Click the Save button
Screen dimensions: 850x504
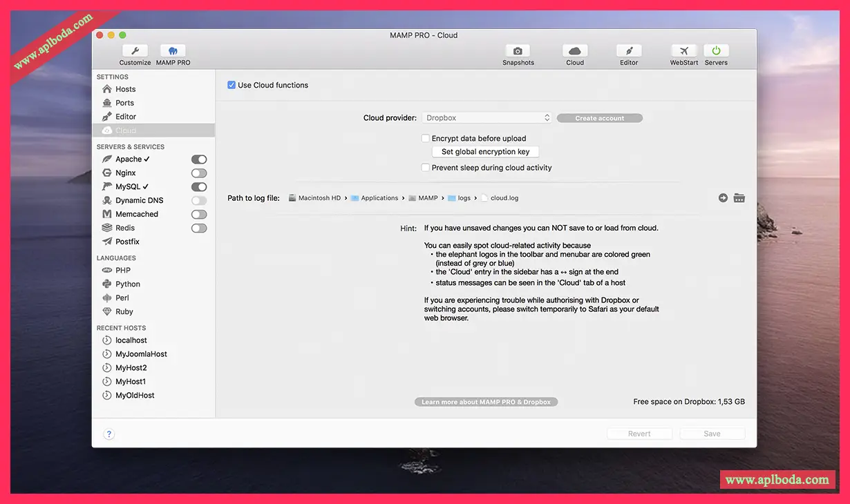pos(712,434)
